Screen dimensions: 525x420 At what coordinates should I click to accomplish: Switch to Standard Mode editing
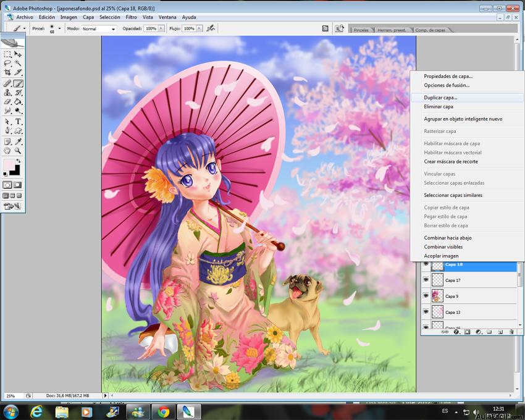7,185
